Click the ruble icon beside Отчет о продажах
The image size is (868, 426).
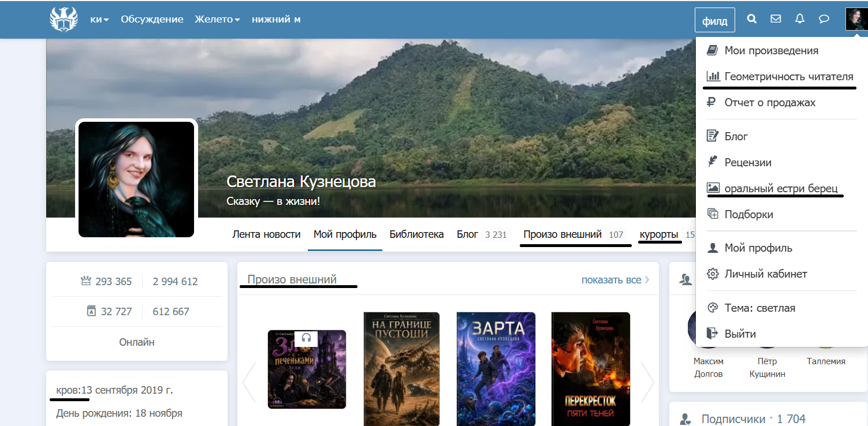click(x=713, y=102)
